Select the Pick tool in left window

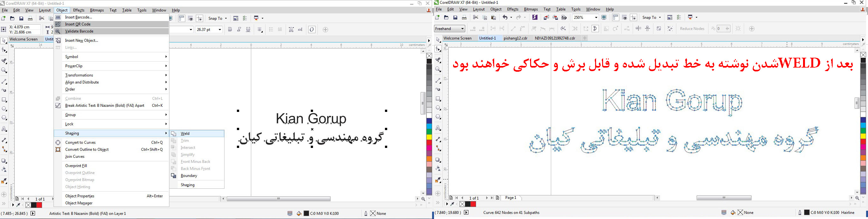[4, 41]
